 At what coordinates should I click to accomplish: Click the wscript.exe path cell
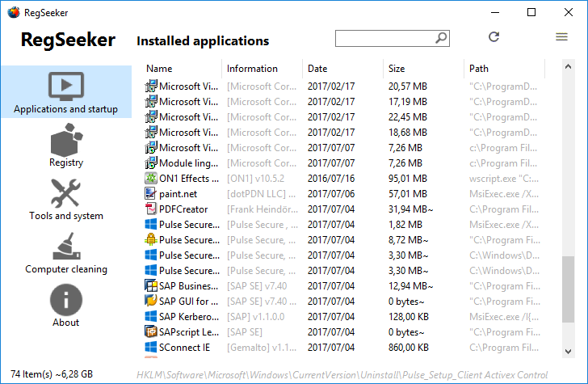(x=504, y=179)
